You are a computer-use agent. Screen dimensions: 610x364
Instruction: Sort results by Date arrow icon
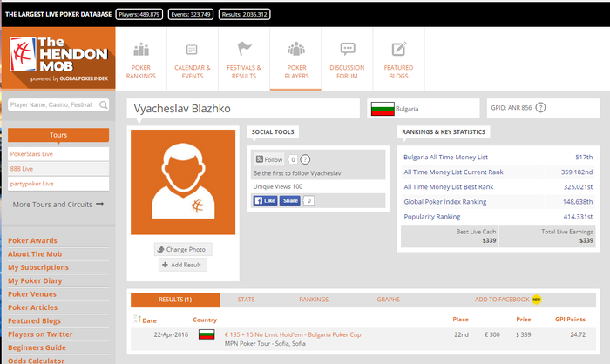[137, 320]
